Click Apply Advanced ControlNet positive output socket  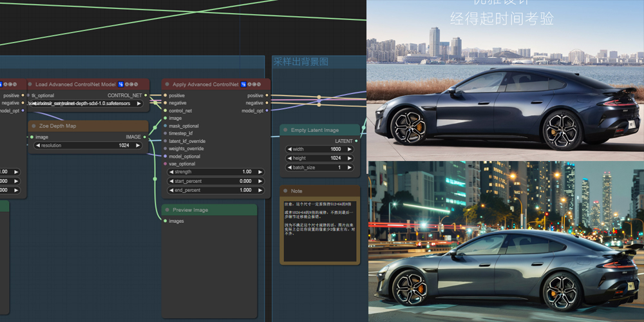267,95
